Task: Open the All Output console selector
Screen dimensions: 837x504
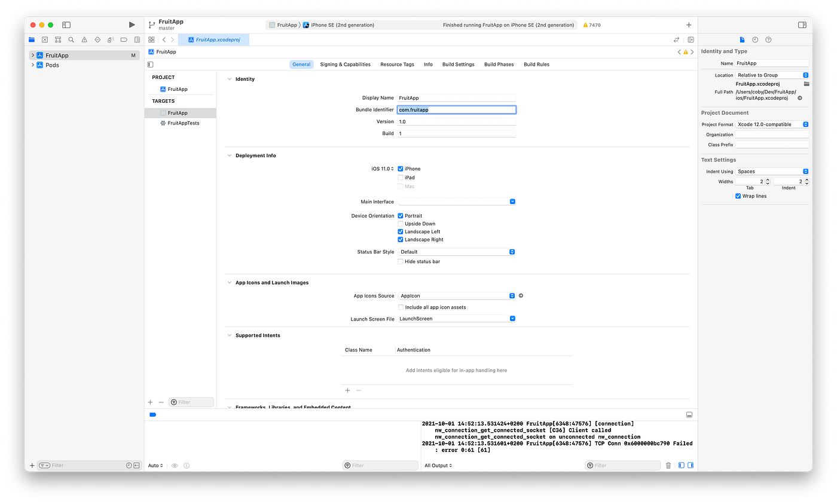Action: pos(438,465)
